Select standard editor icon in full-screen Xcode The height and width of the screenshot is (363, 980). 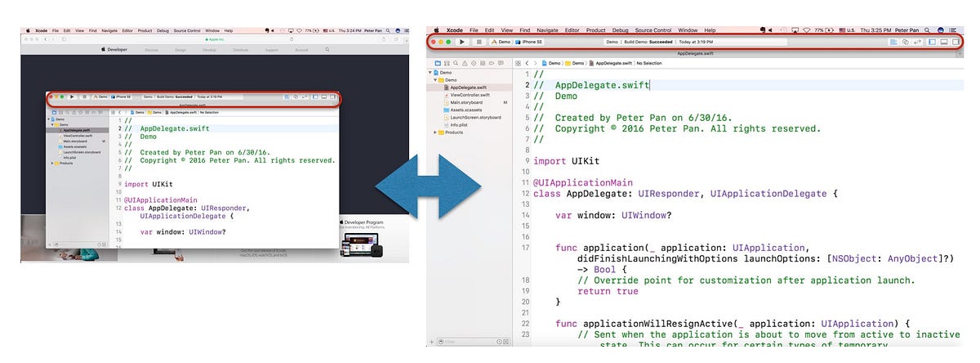point(893,42)
